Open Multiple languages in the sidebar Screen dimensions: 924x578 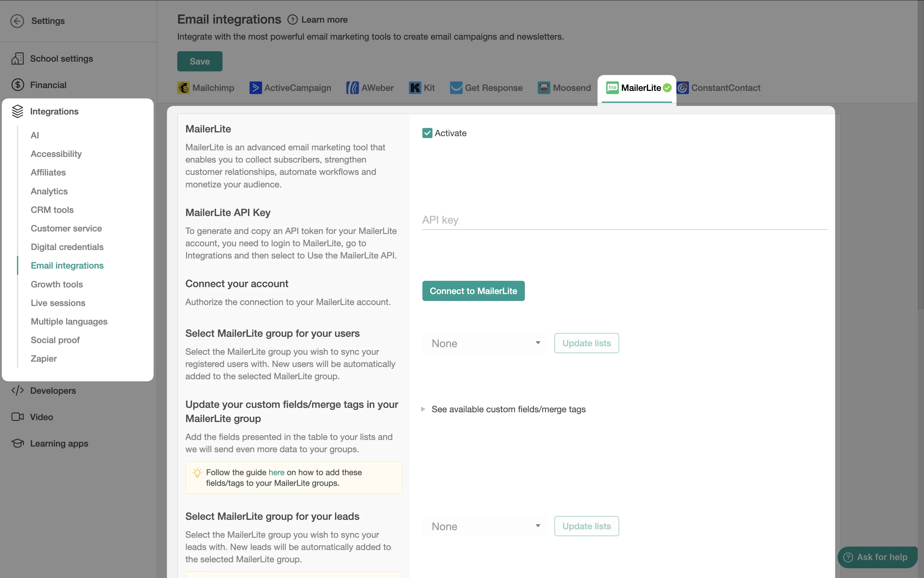coord(69,321)
